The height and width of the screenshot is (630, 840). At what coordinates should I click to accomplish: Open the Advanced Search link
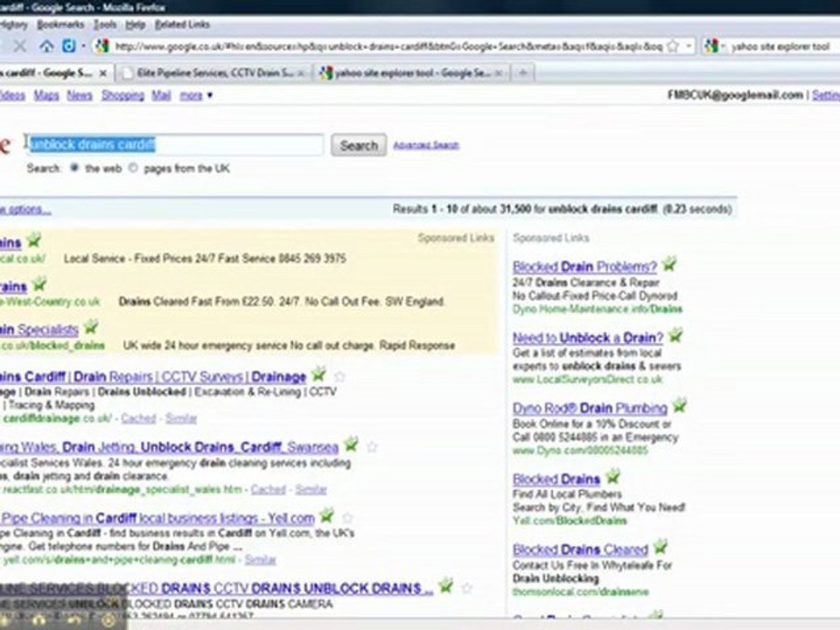[426, 145]
